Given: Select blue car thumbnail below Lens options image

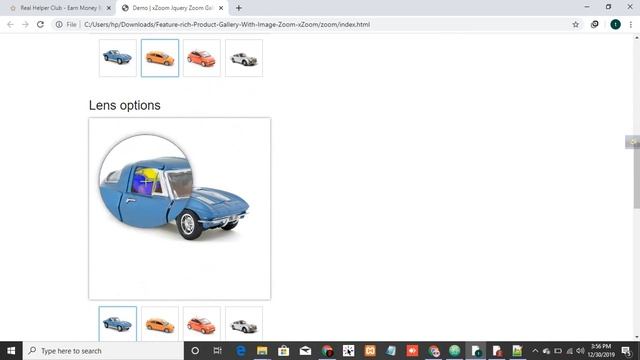Looking at the screenshot, I should 118,324.
